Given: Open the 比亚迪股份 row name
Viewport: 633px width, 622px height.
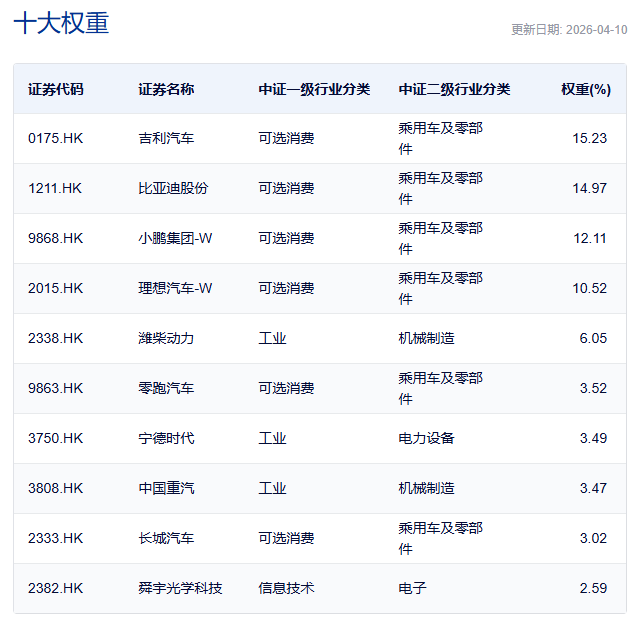Looking at the screenshot, I should tap(173, 188).
